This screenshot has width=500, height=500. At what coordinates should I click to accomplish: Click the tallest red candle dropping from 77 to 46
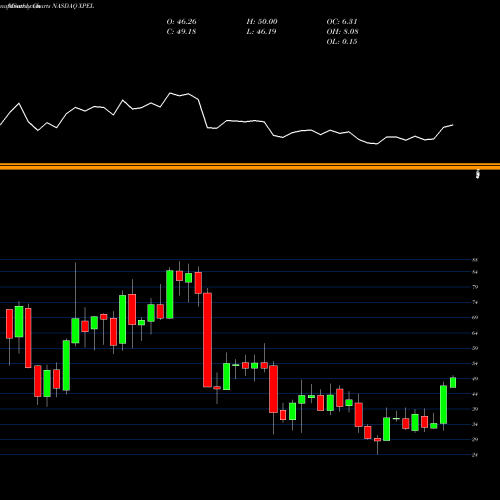point(207,340)
